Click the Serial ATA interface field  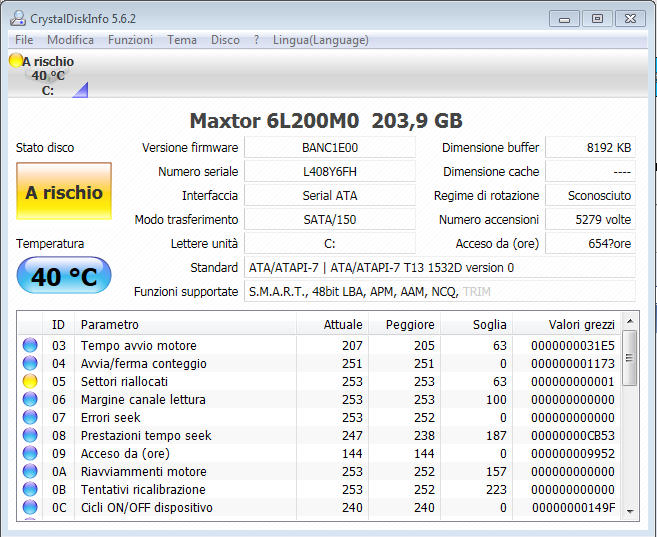(330, 196)
